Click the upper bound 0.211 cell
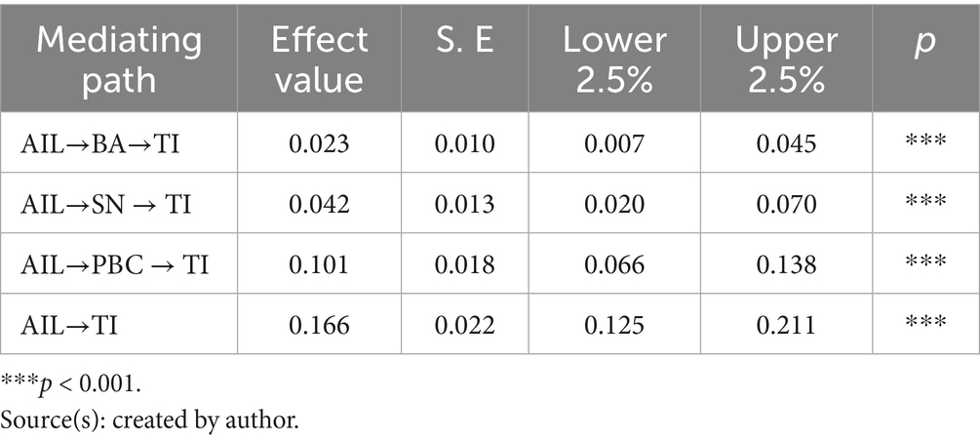Image resolution: width=980 pixels, height=441 pixels. click(785, 324)
